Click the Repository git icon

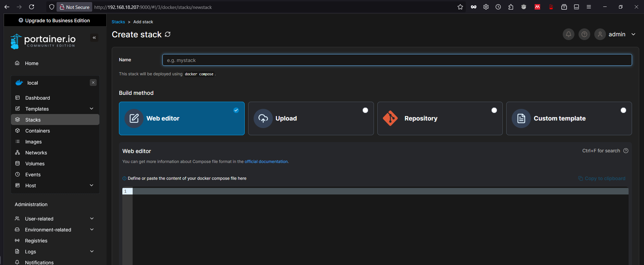tap(390, 118)
